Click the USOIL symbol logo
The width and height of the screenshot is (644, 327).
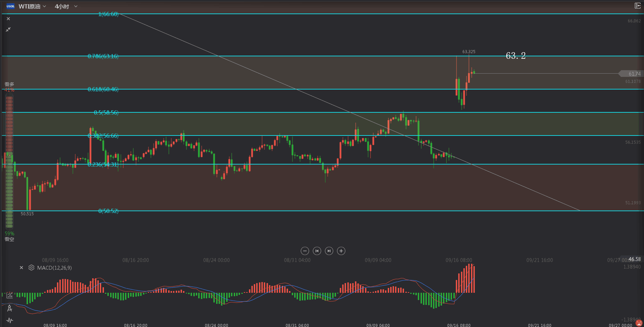click(10, 6)
